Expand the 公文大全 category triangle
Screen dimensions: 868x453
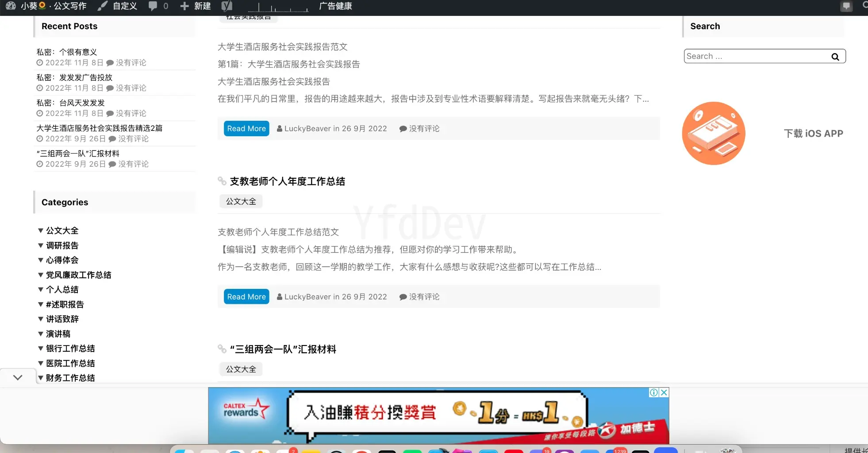point(41,230)
